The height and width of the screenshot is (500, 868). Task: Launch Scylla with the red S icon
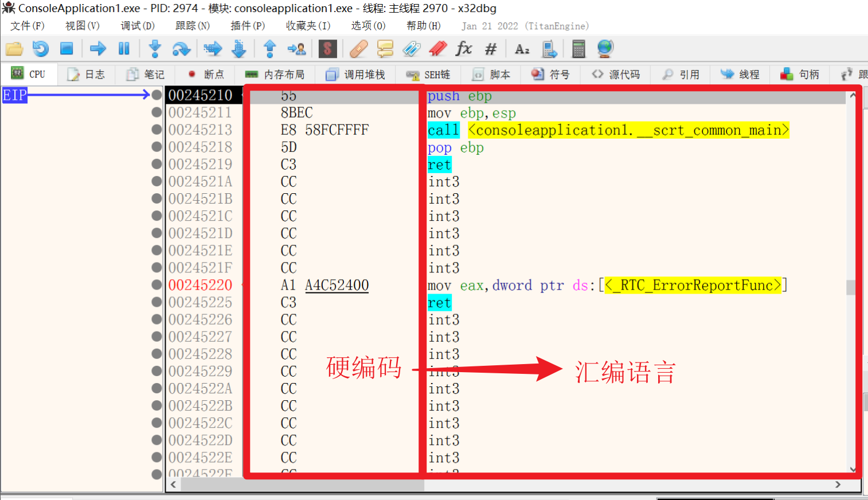328,49
